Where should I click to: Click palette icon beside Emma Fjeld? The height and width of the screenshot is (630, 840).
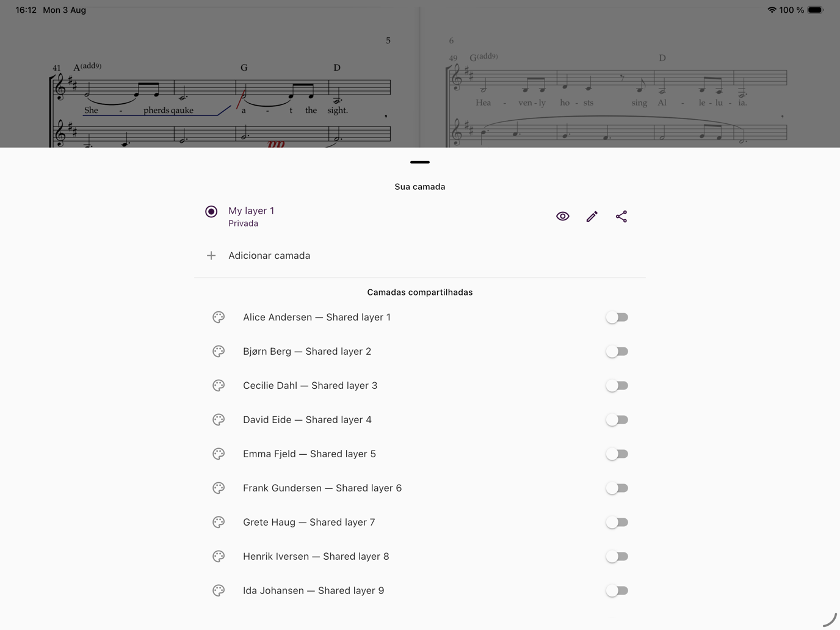point(219,454)
